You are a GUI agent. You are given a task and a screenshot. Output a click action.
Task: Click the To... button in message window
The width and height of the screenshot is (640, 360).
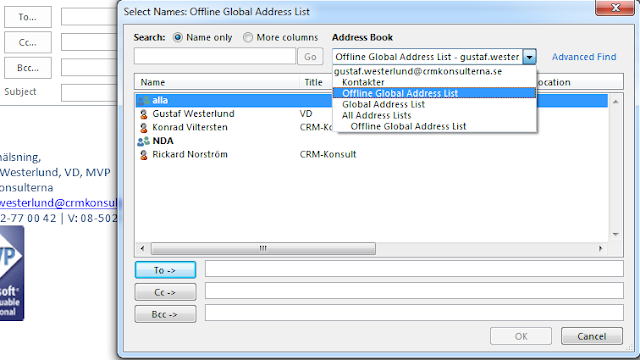(x=28, y=17)
